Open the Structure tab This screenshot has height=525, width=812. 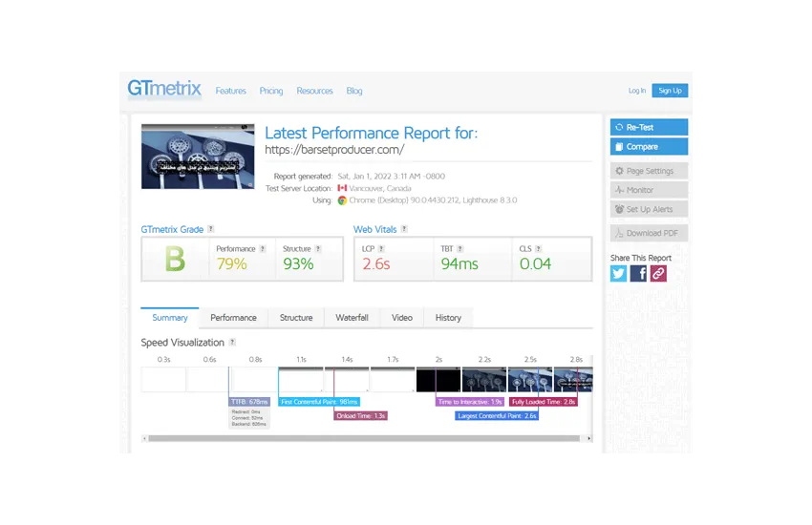(x=296, y=318)
